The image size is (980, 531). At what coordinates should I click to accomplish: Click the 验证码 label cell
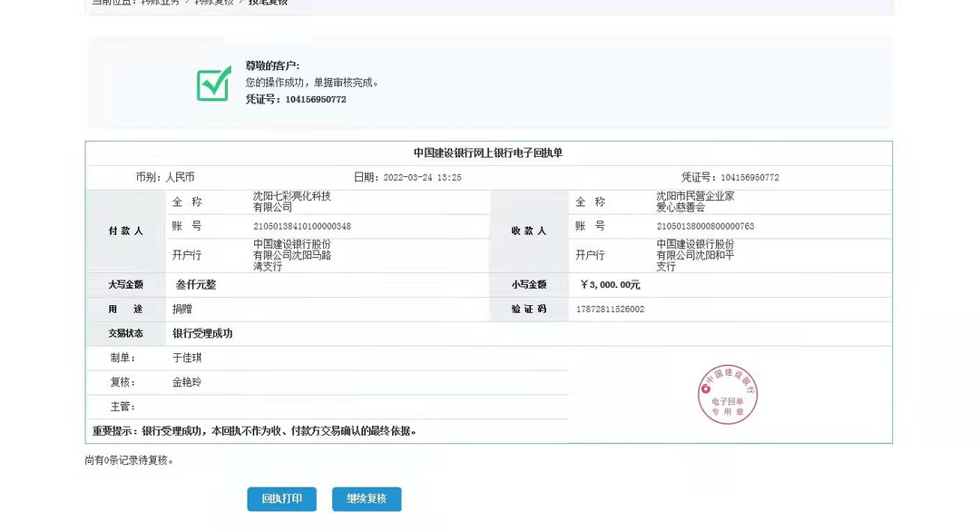(x=529, y=309)
